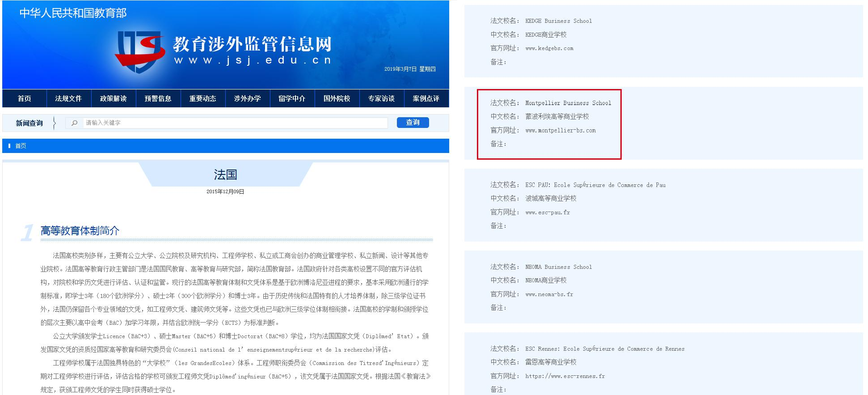Click the blue 查询 button
Viewport: 868px width, 395px height.
(413, 123)
